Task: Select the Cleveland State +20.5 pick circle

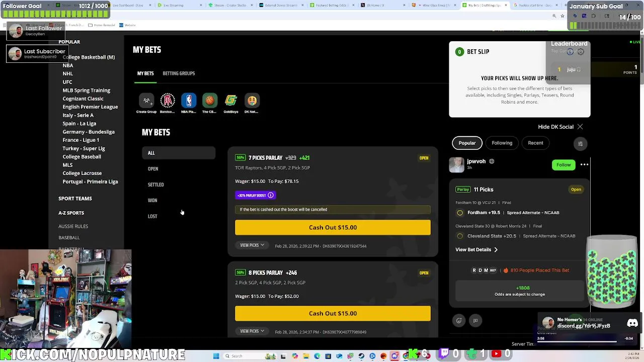Action: (x=460, y=236)
